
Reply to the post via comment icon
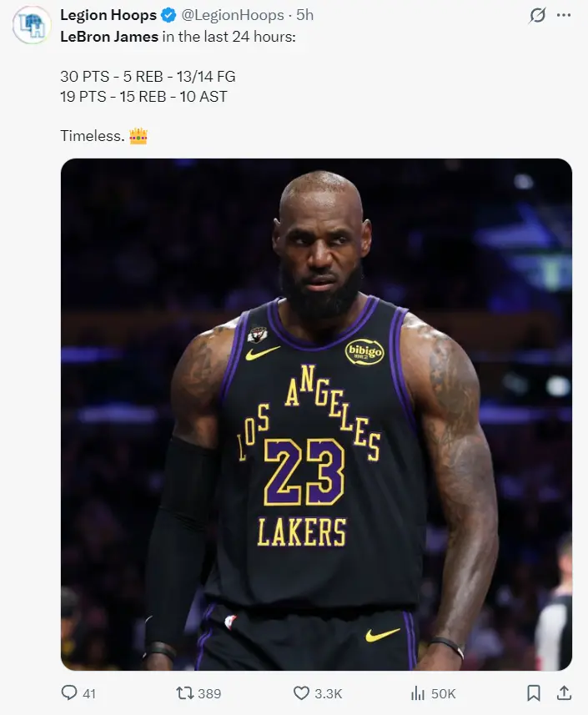(69, 693)
